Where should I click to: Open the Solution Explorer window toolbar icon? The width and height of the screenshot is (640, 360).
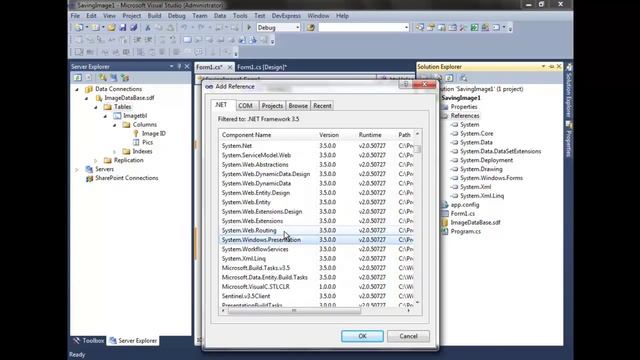[420, 27]
